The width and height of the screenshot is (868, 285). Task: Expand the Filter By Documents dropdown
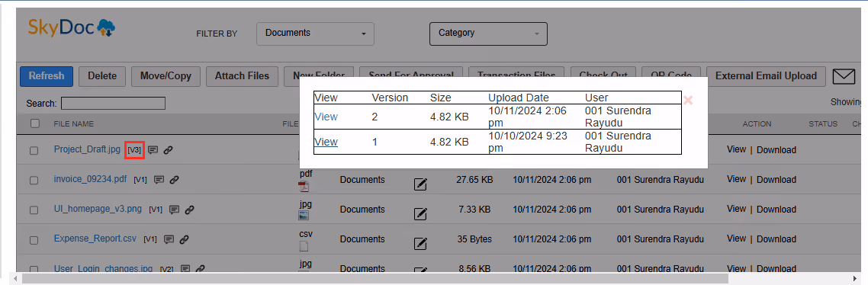coord(316,34)
